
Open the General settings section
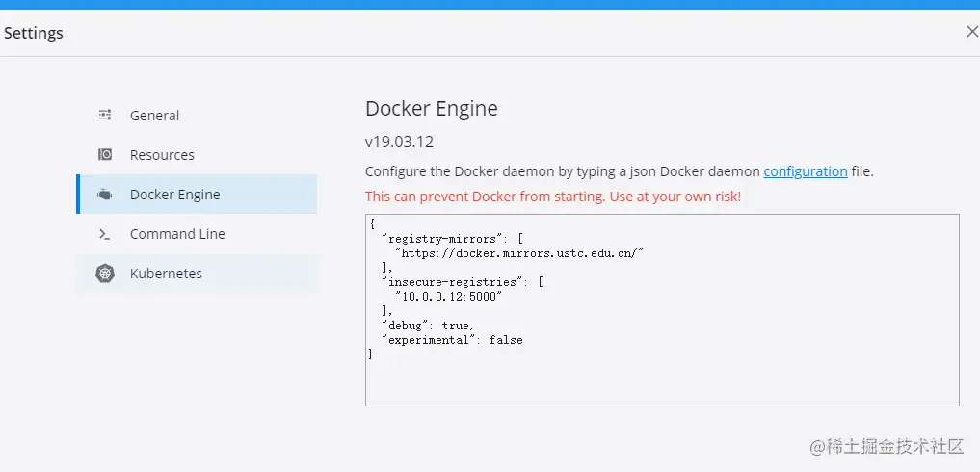coord(154,116)
